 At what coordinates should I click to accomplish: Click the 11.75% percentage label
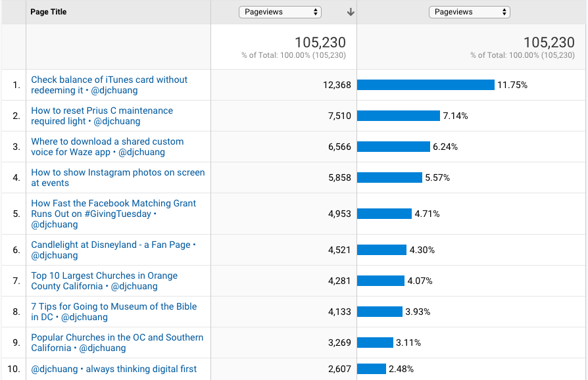click(512, 85)
